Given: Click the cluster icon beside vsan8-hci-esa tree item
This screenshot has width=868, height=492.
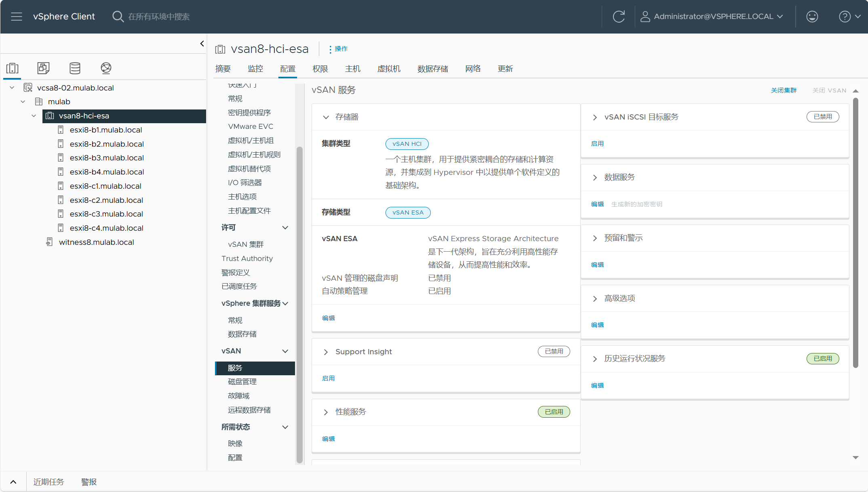Looking at the screenshot, I should click(x=50, y=116).
